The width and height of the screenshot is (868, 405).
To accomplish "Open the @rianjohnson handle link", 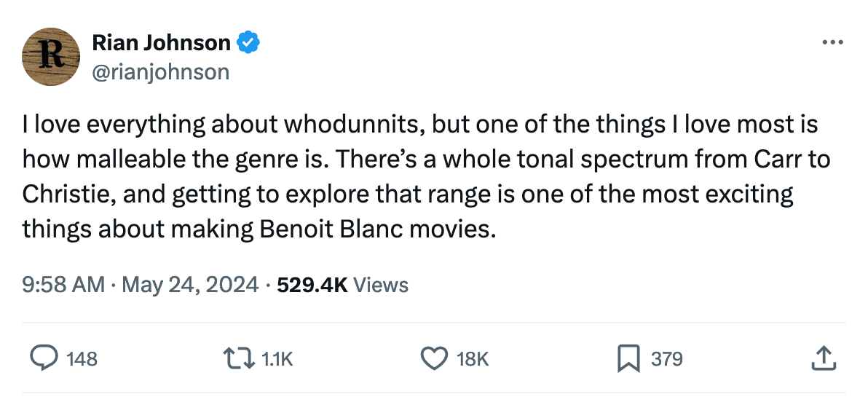I will (160, 71).
